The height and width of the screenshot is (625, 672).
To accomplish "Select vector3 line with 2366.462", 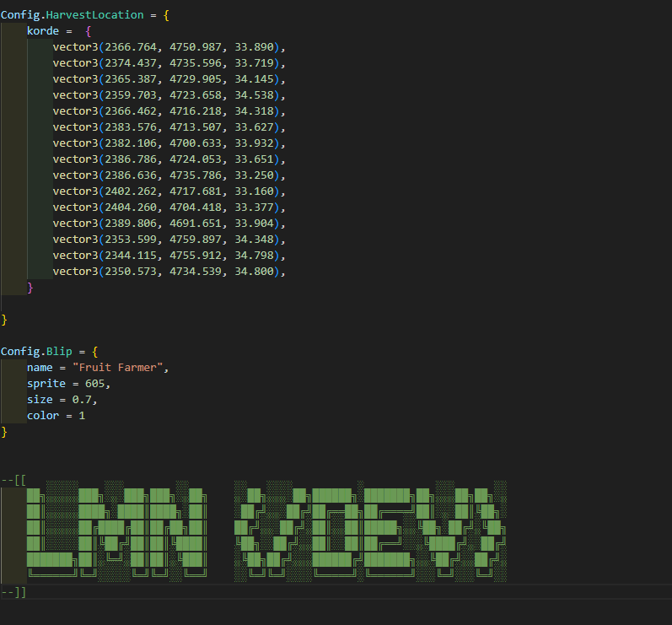I will tap(169, 111).
